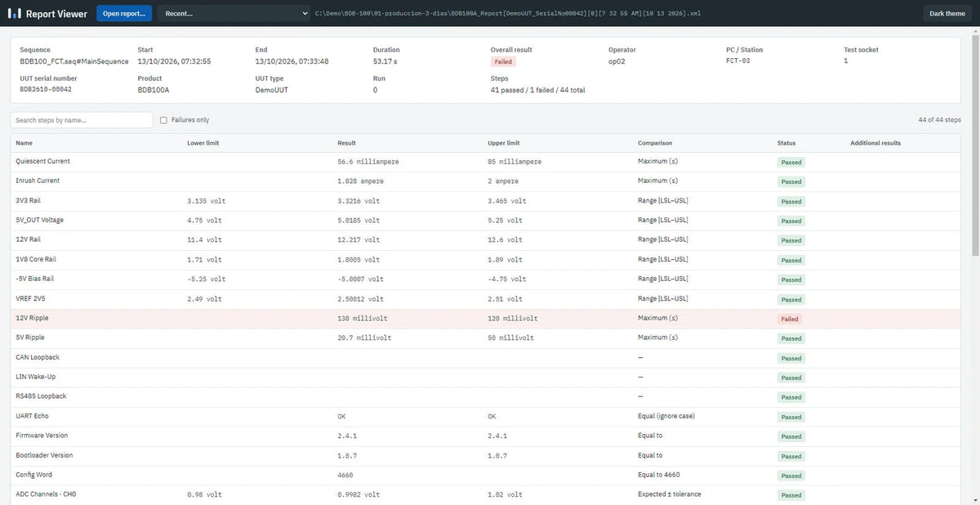This screenshot has width=980, height=505.
Task: Click the report file path text
Action: pyautogui.click(x=507, y=13)
